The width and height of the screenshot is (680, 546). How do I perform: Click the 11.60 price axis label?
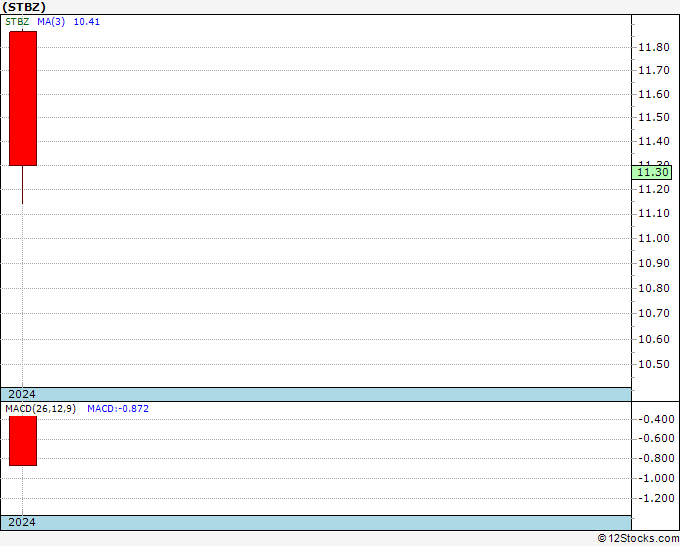(x=654, y=94)
